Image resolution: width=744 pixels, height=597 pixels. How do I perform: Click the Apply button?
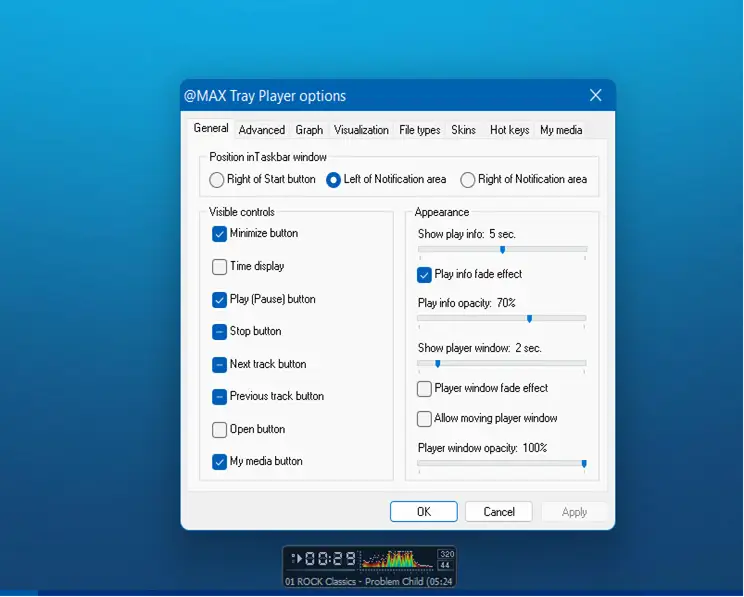click(x=574, y=512)
